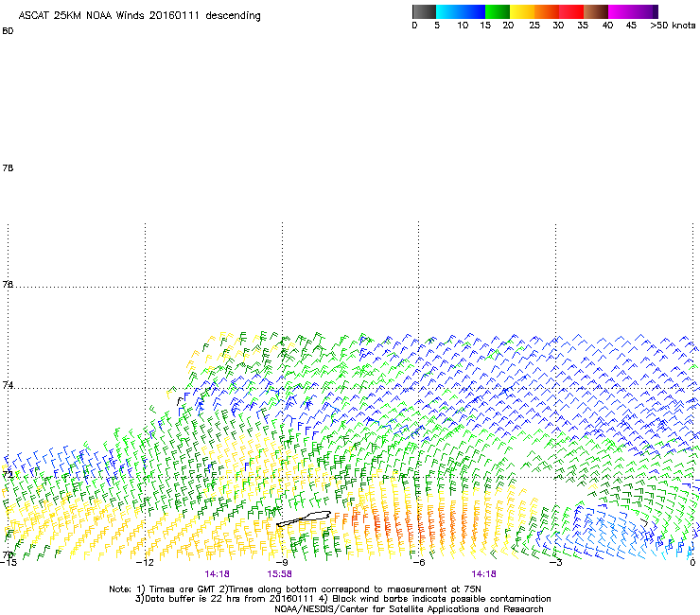Screen dimensions: 700x615
Task: Click the ASCAT 25KM NOAA Winds title
Action: (139, 16)
